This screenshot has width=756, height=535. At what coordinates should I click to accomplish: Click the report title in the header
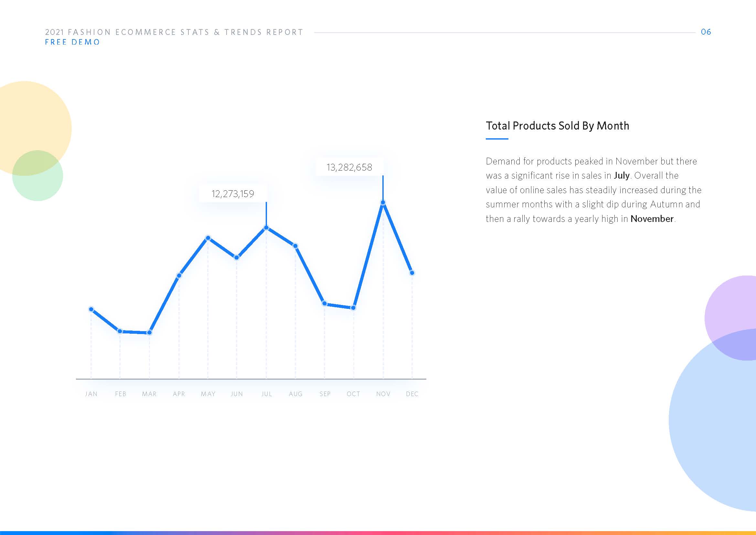pyautogui.click(x=174, y=32)
